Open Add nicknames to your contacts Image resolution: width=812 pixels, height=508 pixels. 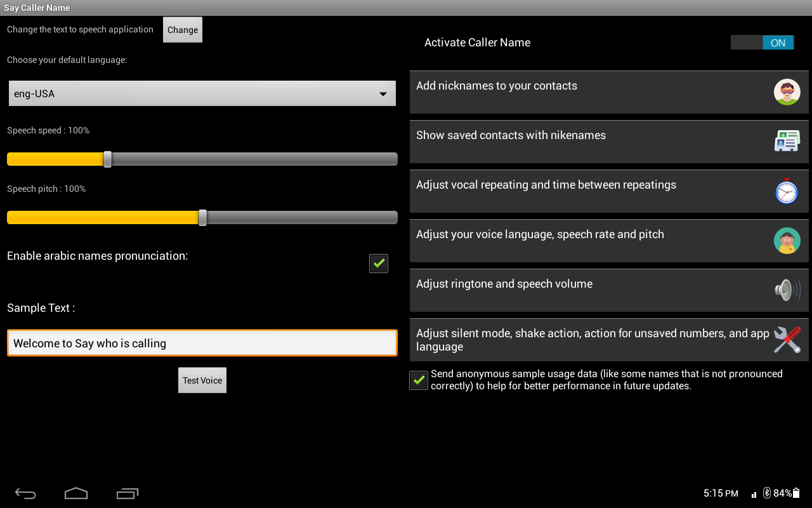609,92
